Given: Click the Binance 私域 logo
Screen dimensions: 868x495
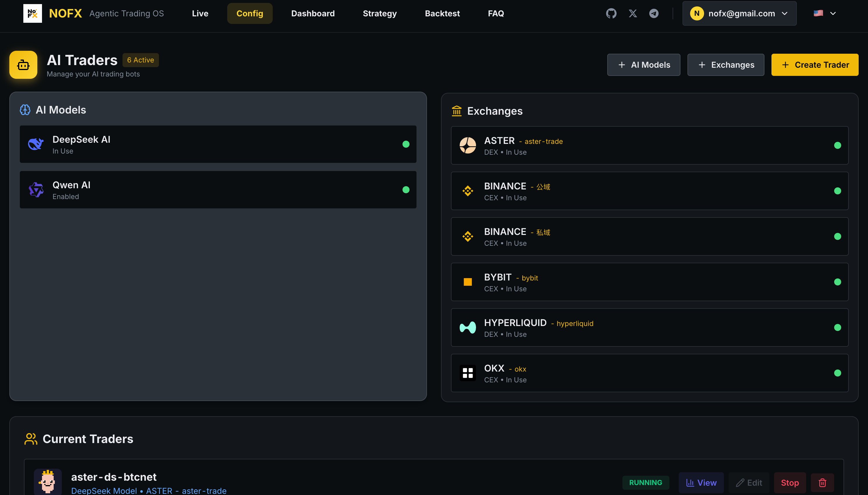Looking at the screenshot, I should (468, 237).
